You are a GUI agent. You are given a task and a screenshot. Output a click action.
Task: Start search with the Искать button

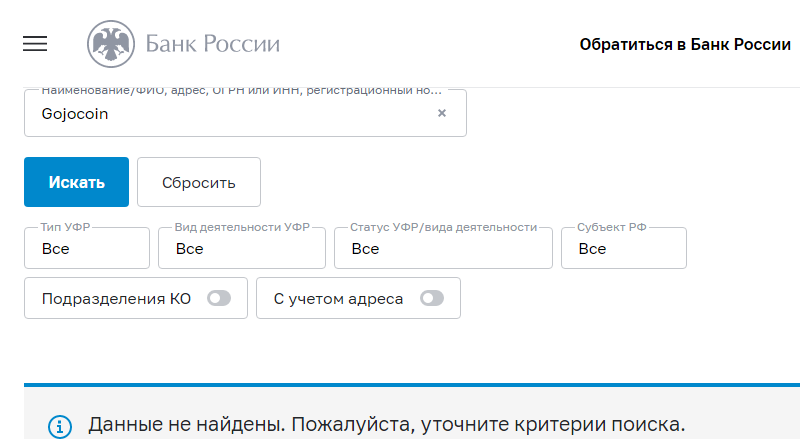77,182
